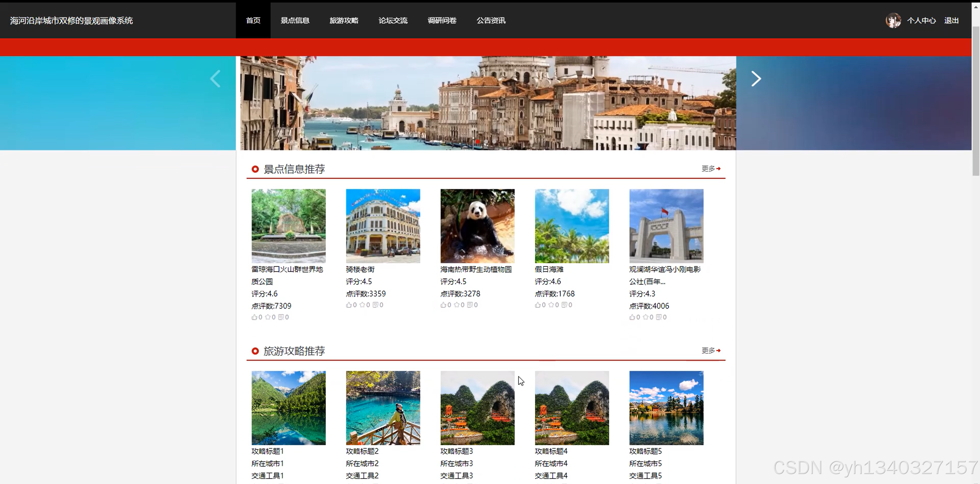Click thumbs-up icon under 雷琼海口火山群世界地质公园
The width and height of the screenshot is (980, 484).
tap(254, 317)
